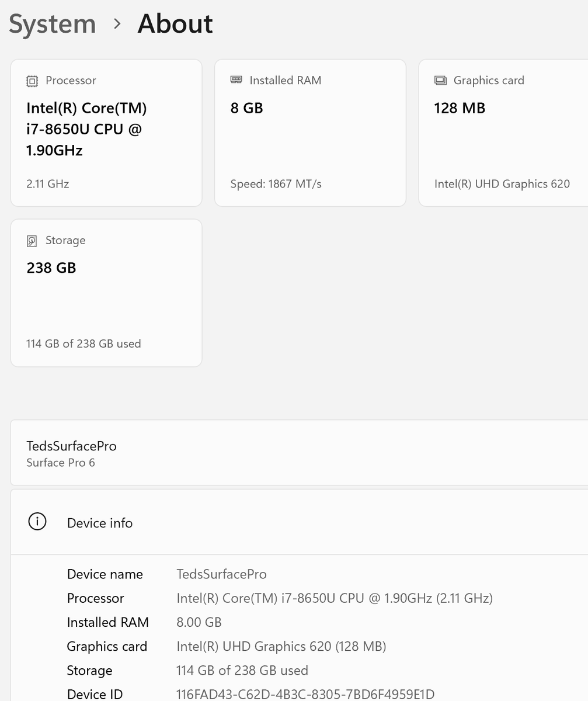The image size is (588, 701).
Task: Click the About page title
Action: pos(175,24)
